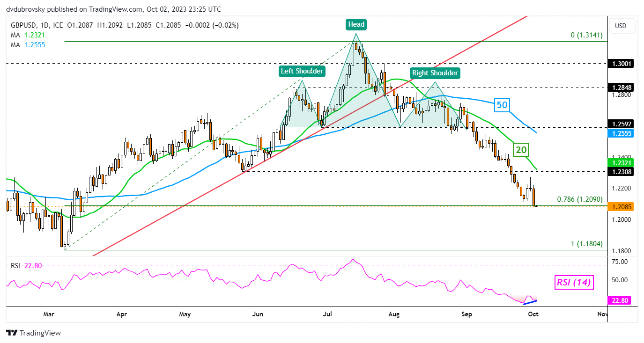Screen dimensions: 644x343
Task: Select the green MA 1.2321 legend entry
Action: pyautogui.click(x=26, y=35)
